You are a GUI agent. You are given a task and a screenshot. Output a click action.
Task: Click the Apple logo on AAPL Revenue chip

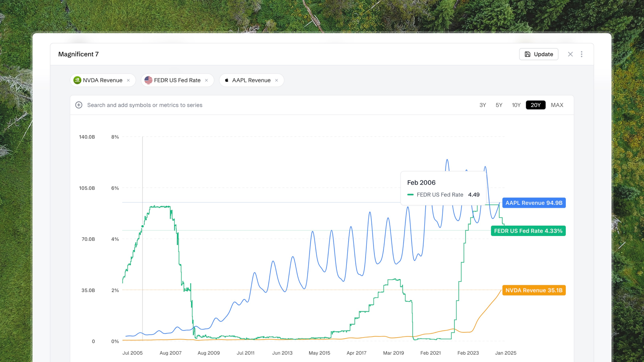[227, 80]
